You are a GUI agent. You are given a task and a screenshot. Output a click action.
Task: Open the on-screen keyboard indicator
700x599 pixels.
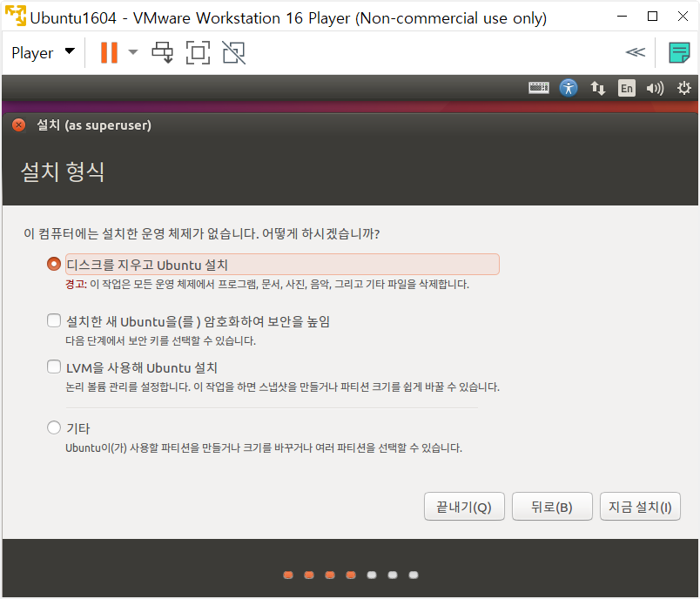tap(539, 88)
